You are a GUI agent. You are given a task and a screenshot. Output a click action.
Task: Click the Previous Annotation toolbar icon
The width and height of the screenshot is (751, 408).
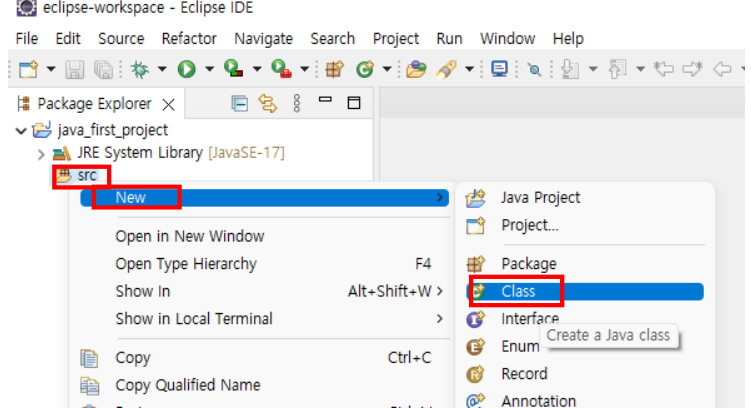(x=617, y=69)
